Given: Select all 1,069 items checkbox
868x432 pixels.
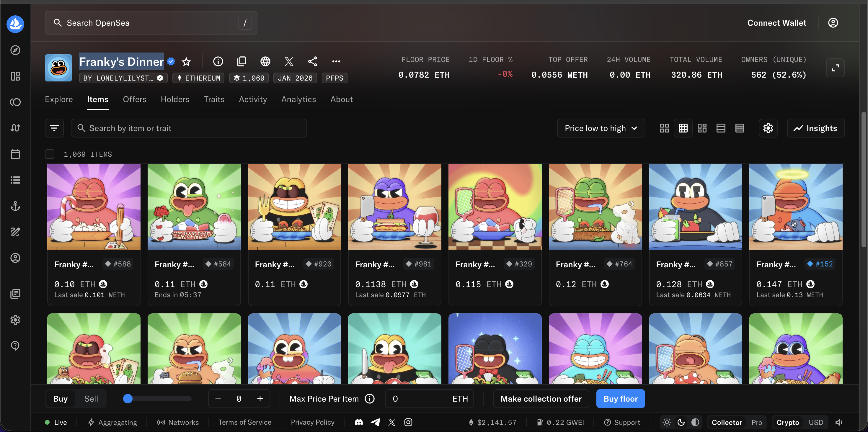Looking at the screenshot, I should 50,154.
